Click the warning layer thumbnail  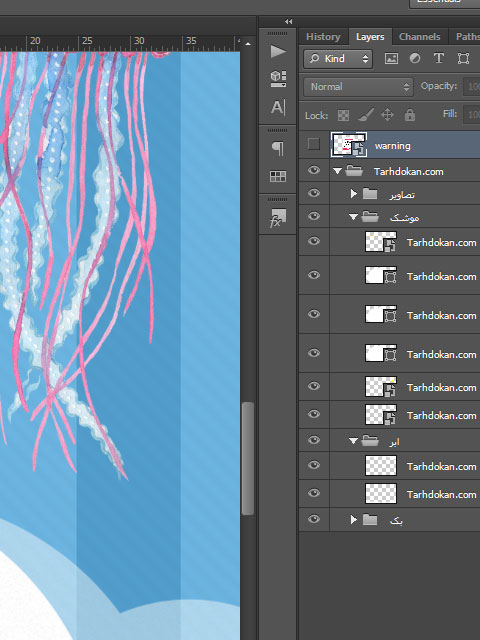click(x=349, y=144)
